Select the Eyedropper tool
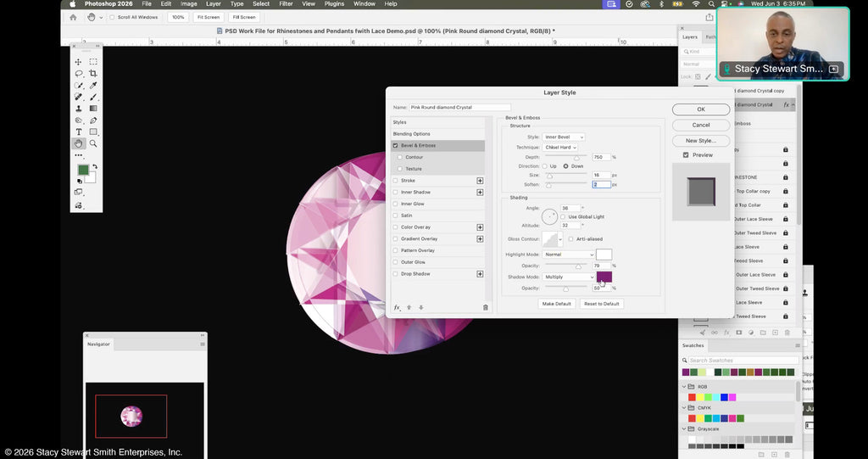 coord(93,86)
